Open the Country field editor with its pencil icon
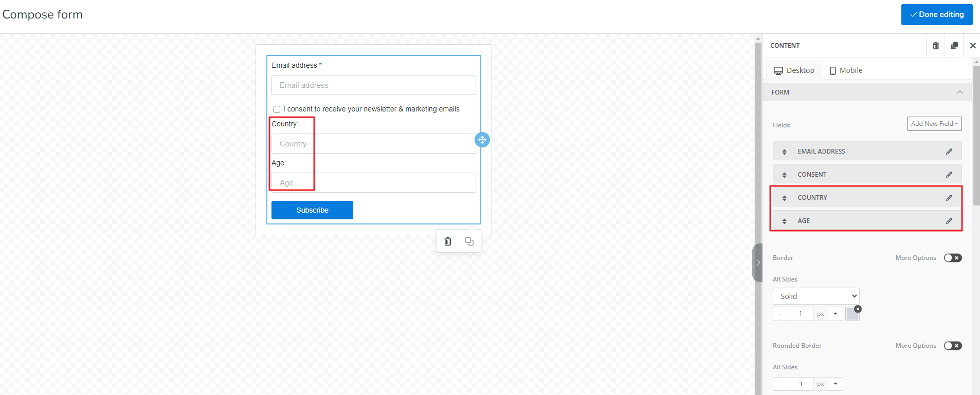The width and height of the screenshot is (980, 395). 949,198
